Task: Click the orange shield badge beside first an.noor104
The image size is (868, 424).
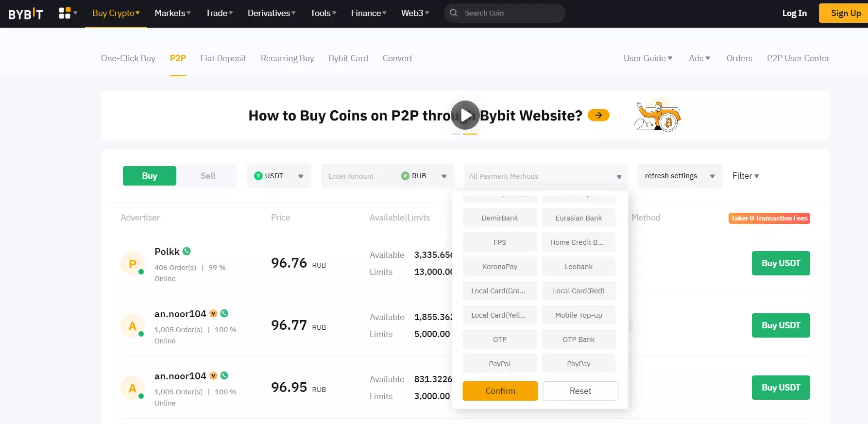Action: (213, 313)
